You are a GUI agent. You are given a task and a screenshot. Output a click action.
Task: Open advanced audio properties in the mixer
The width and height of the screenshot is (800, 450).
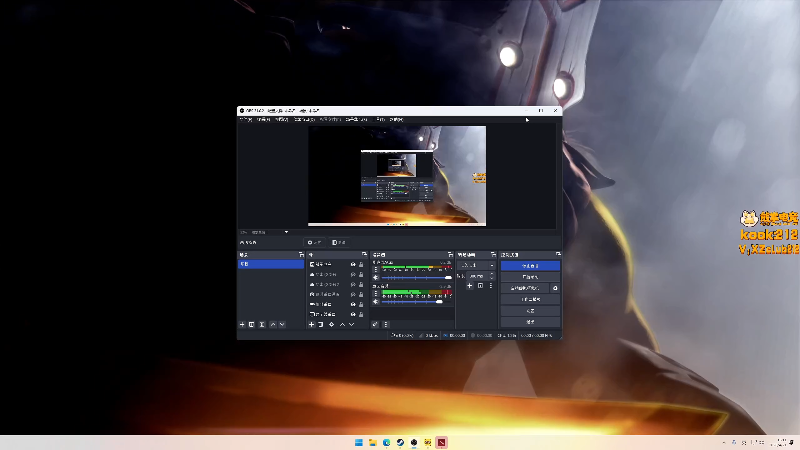point(375,325)
